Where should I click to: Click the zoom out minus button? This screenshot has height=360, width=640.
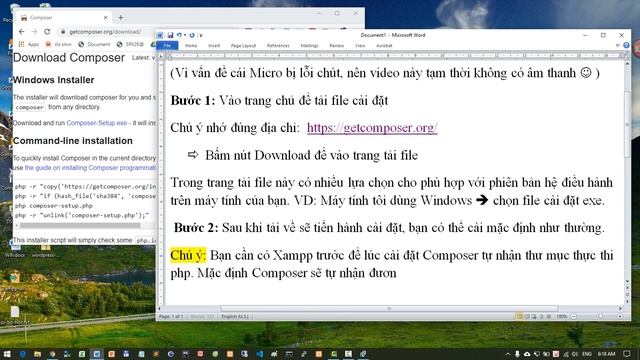(x=573, y=317)
